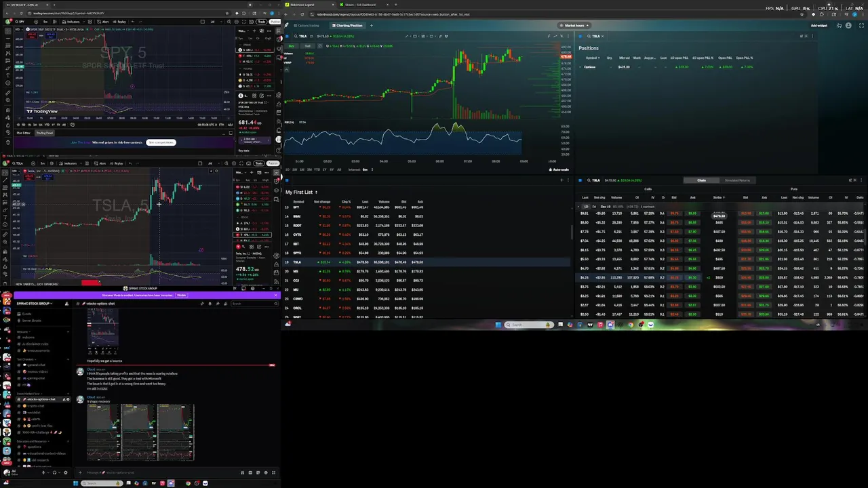Select the crosshair cursor tool in the SPY chart
This screenshot has width=868, height=488.
point(8,31)
